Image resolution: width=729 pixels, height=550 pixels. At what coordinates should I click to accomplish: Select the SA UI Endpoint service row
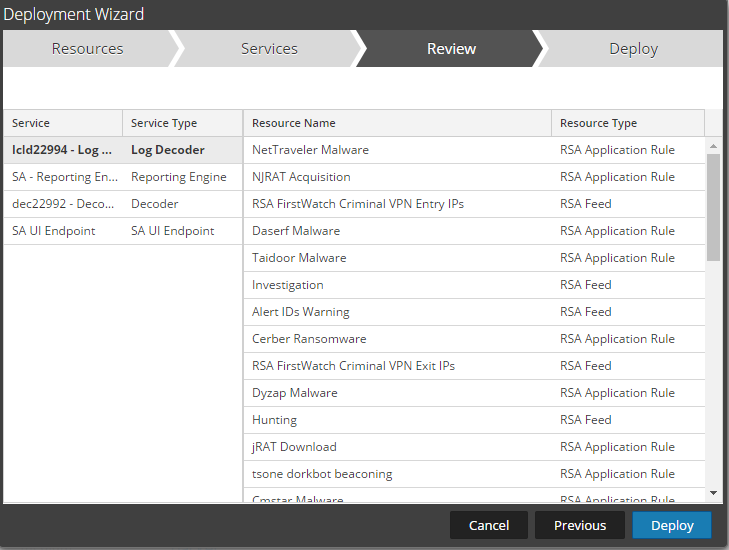122,231
